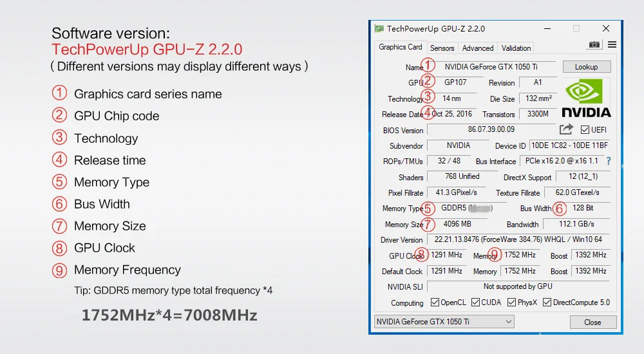Toggle the DirectCompute 5.0 checkbox
644x354 pixels.
(547, 303)
